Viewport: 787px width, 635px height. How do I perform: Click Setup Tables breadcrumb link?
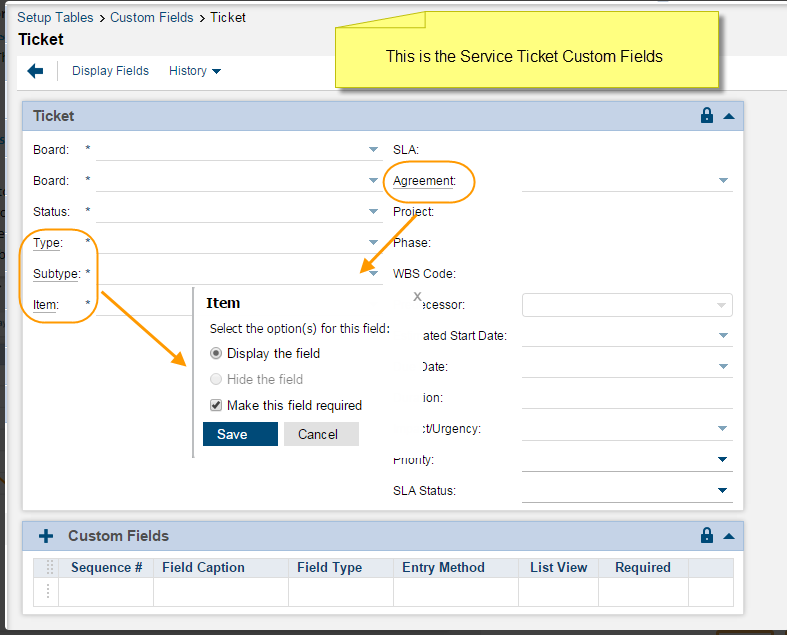[x=55, y=17]
